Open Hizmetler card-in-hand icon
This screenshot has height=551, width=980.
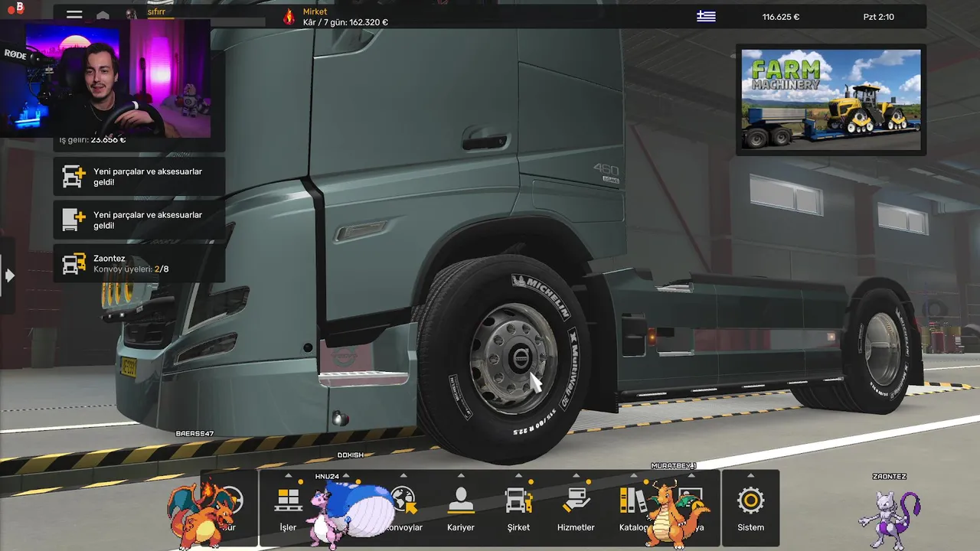(576, 501)
